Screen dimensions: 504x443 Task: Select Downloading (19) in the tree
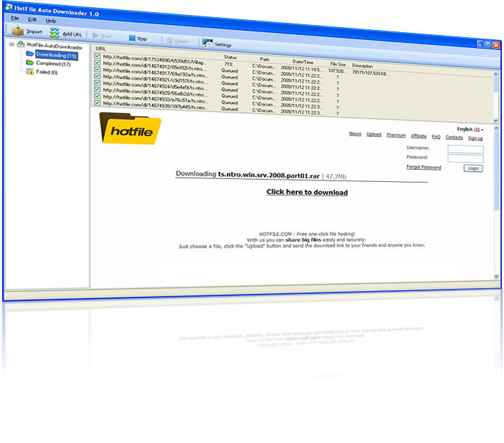tap(56, 55)
